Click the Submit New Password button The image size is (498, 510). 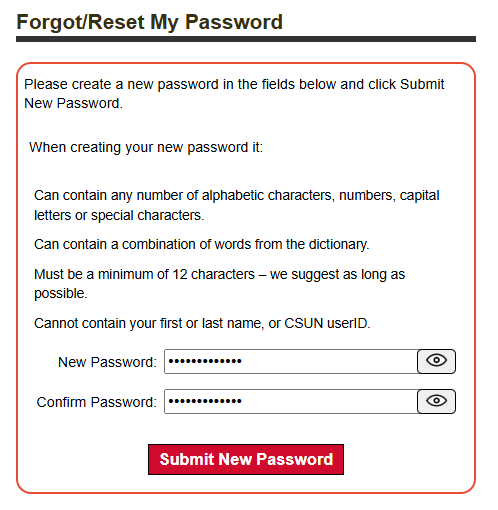coord(246,459)
